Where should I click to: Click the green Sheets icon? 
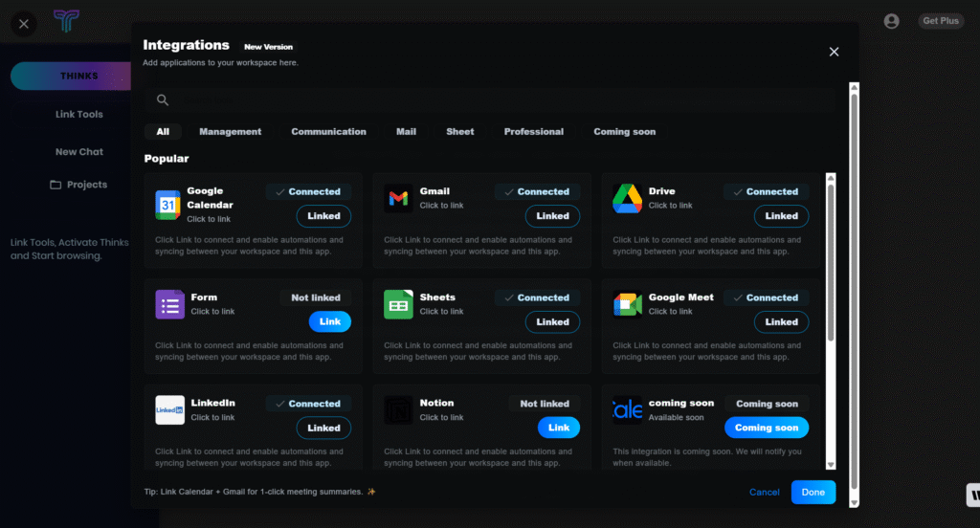pos(398,305)
